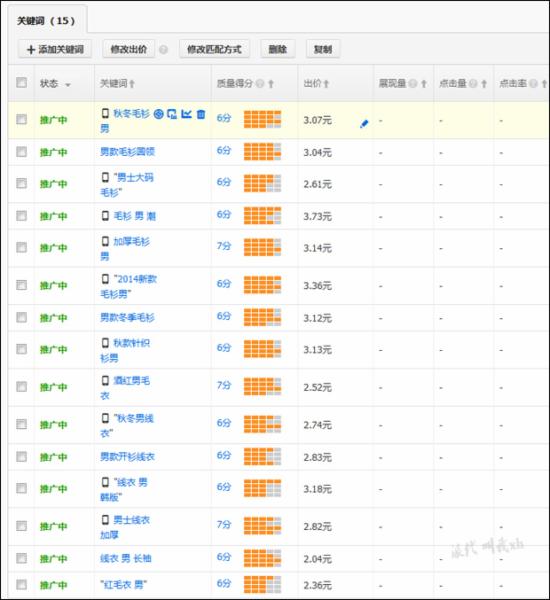Screen dimensions: 550x600
Task: Click the mobile phone icon before "线衣 男
Action: point(105,482)
